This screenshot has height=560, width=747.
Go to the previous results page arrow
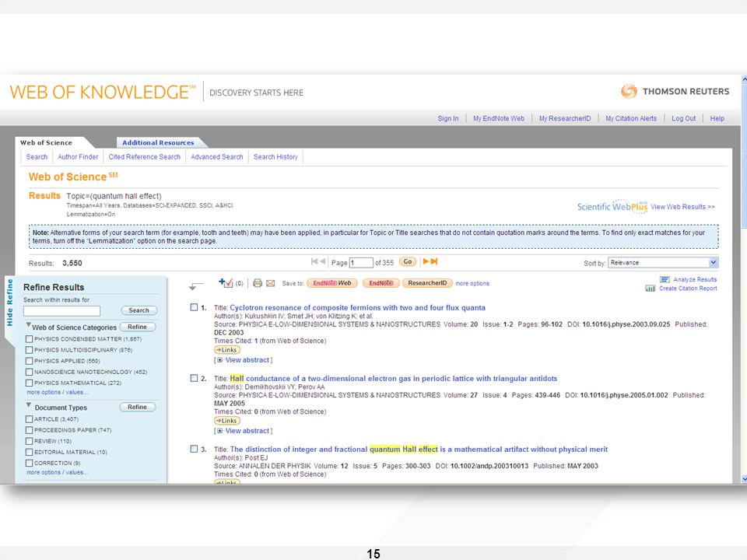pyautogui.click(x=322, y=261)
